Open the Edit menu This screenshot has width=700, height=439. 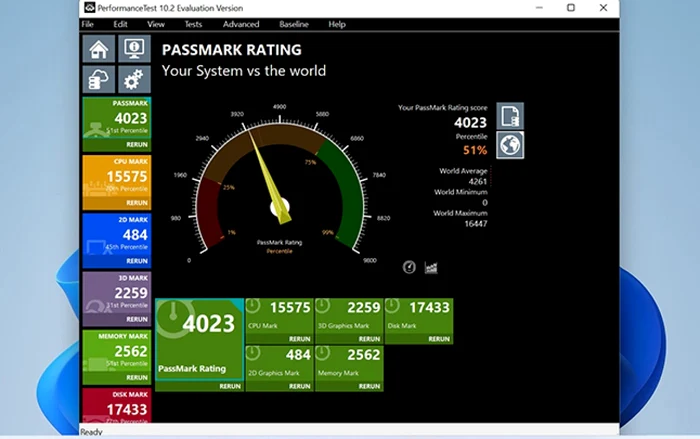coord(120,24)
